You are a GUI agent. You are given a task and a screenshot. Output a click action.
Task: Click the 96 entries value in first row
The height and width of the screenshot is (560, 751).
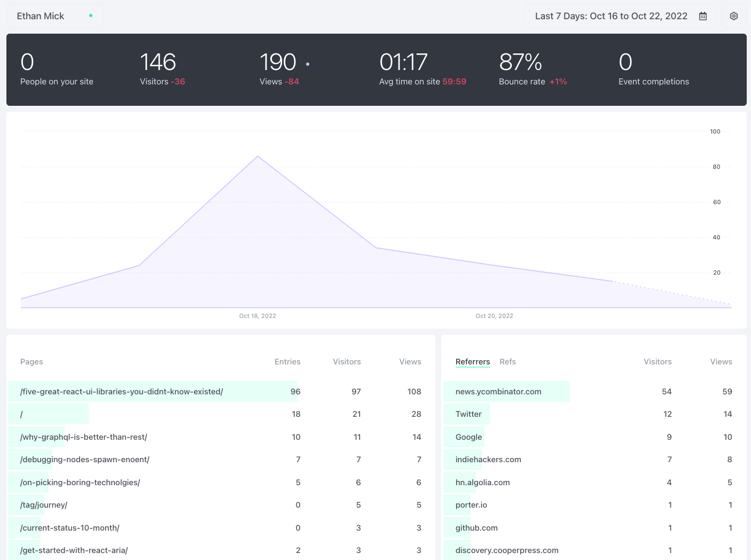[x=295, y=392]
